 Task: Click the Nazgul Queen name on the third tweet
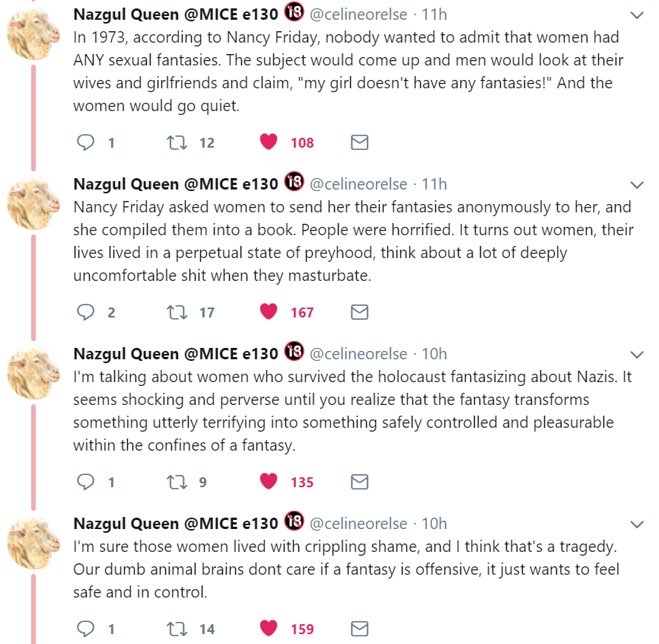click(176, 354)
